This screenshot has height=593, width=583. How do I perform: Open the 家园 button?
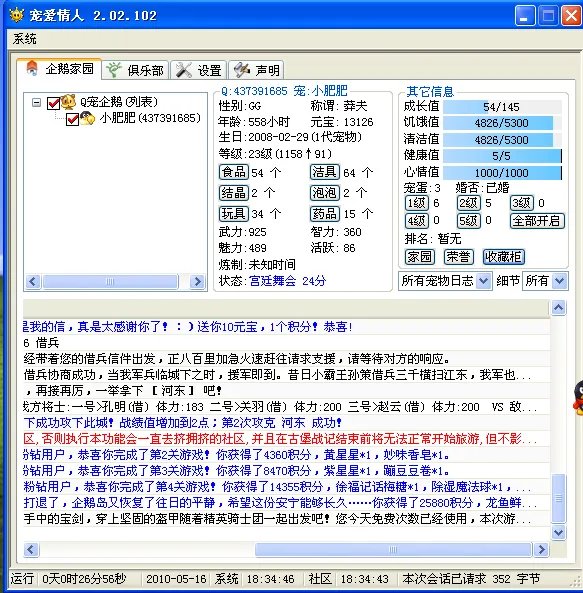(420, 257)
